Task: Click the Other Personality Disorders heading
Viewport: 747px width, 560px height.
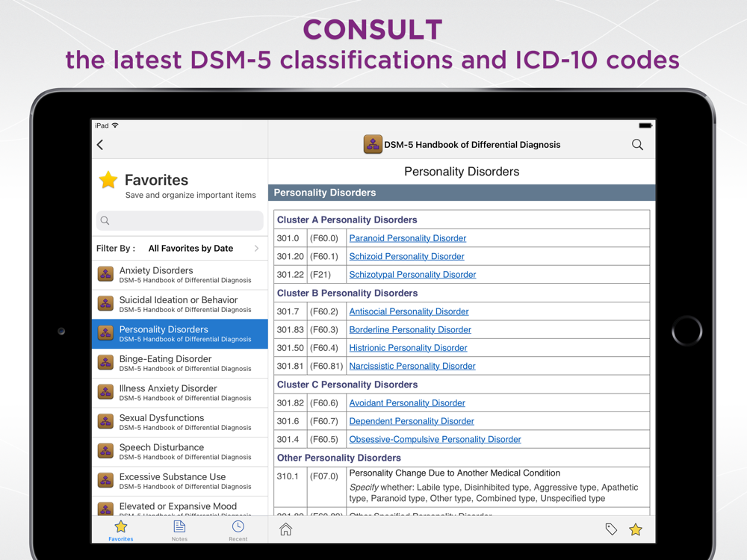Action: point(339,458)
